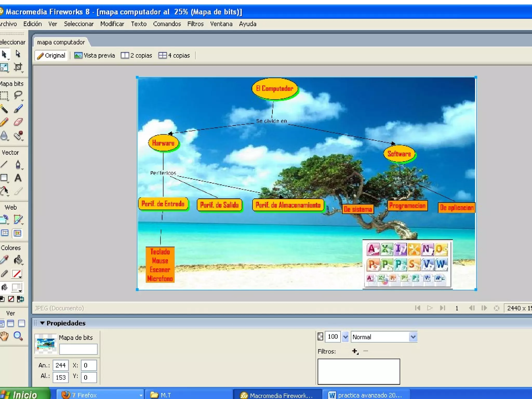
Task: Open the Filtros menu
Action: coord(195,24)
